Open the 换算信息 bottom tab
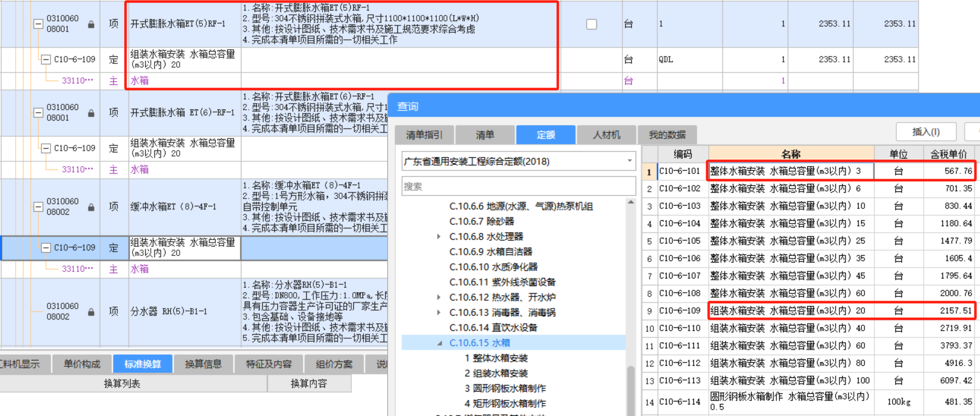This screenshot has width=980, height=416. click(x=203, y=364)
